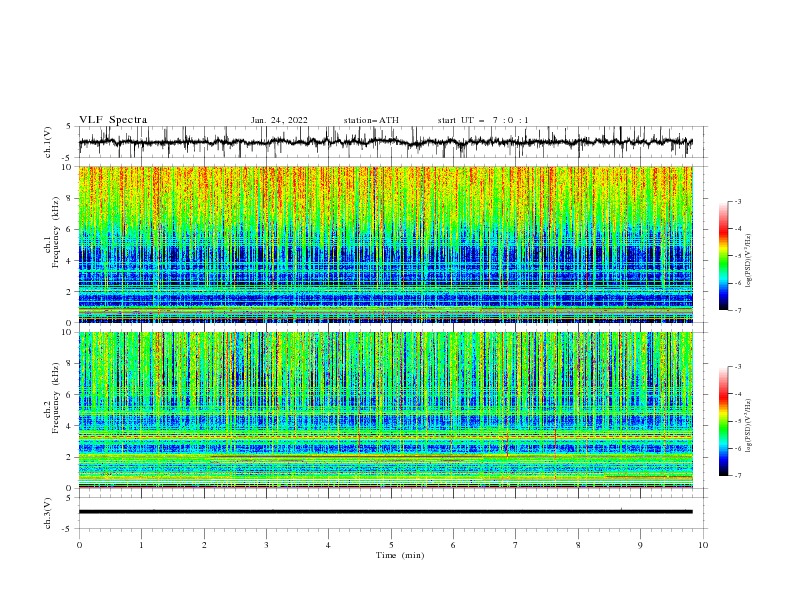The height and width of the screenshot is (612, 792).
Task: Click the time axis tick label '5'
Action: (x=391, y=545)
